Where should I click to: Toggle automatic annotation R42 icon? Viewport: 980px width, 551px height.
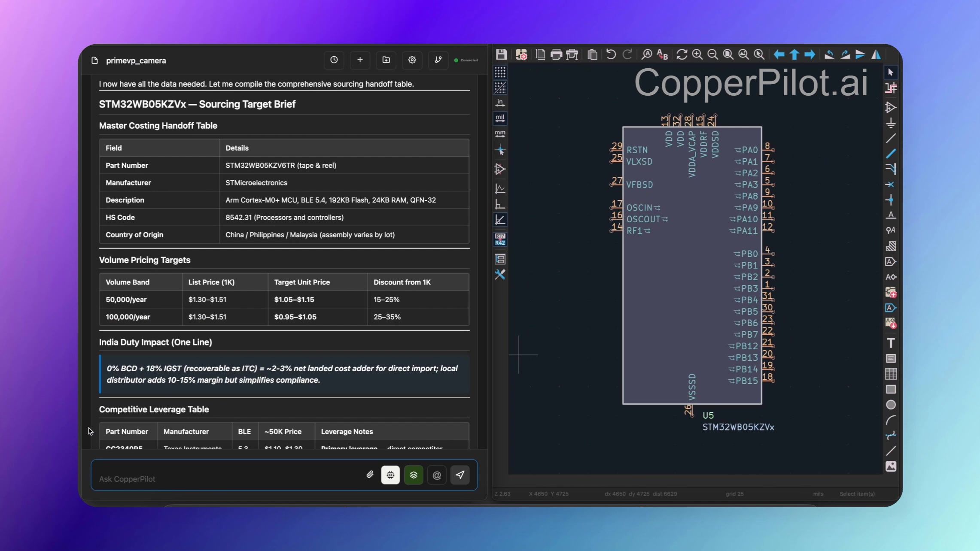[500, 239]
